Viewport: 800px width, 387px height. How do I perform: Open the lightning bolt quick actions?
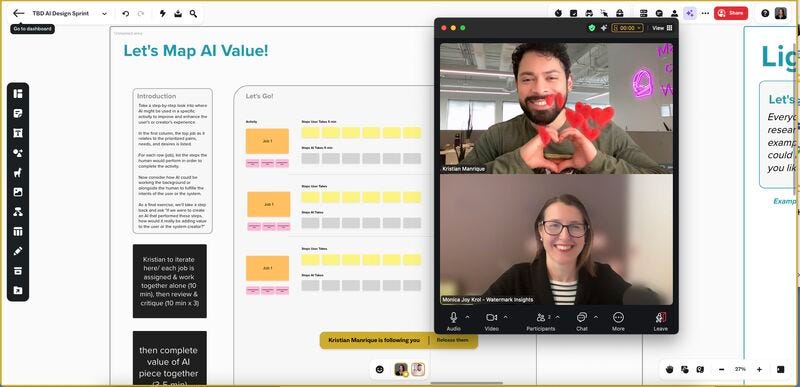point(163,14)
